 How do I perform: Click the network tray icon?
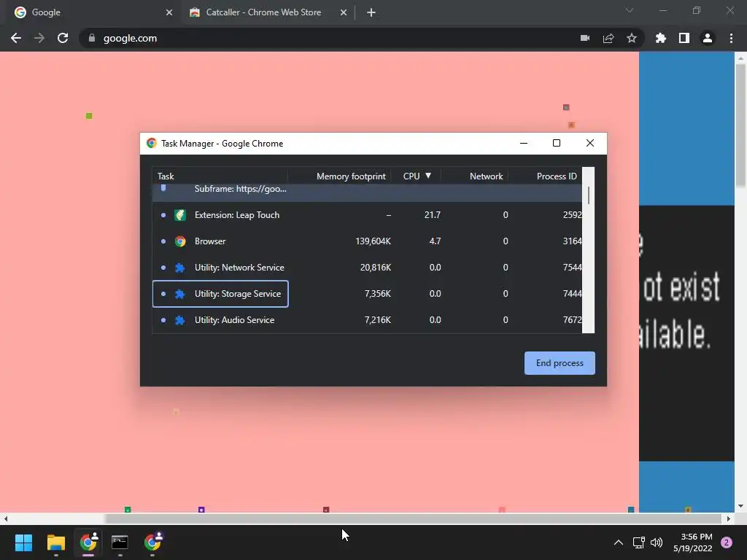click(638, 542)
